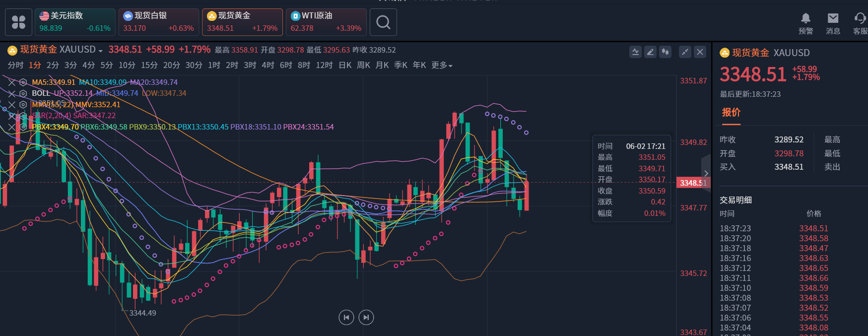Image resolution: width=868 pixels, height=336 pixels.
Task: Click the 3344.49 low price label on chart
Action: coord(142,313)
